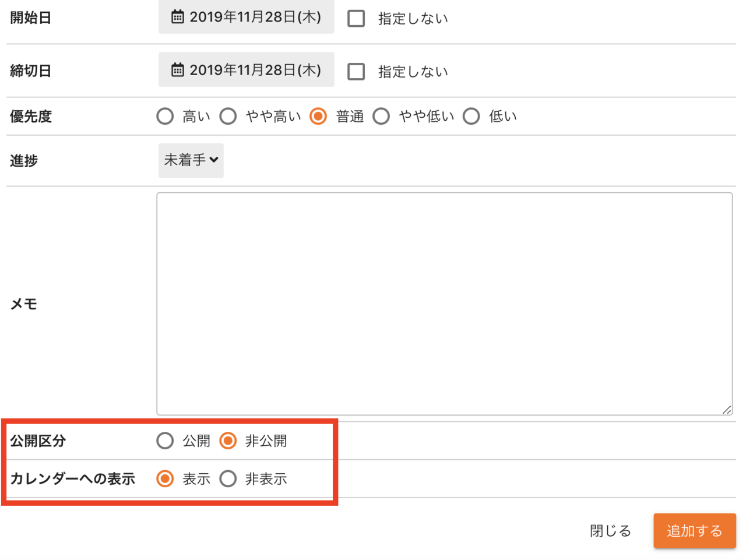Open the 締切日 date picker showing 2019年11月28日(木)
The width and height of the screenshot is (746, 560).
pyautogui.click(x=247, y=69)
